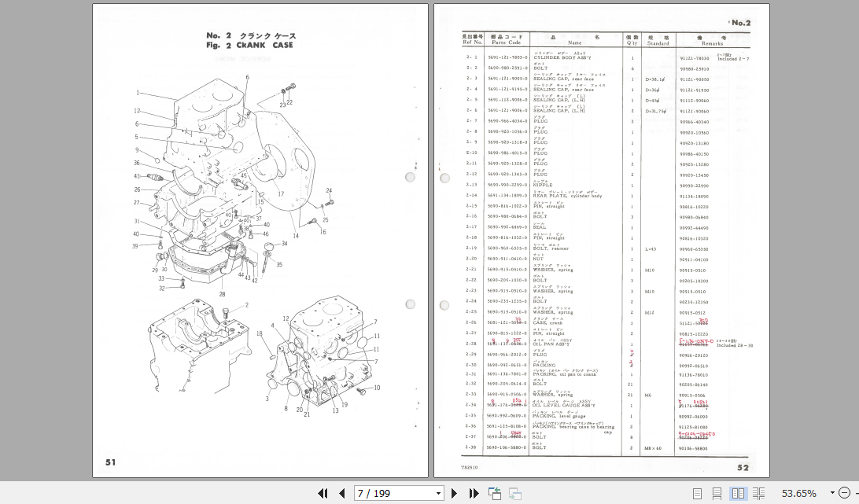Screen dimensions: 859x504
Task: Click the REAR PLATE, cylinder body entry
Action: 568,196
